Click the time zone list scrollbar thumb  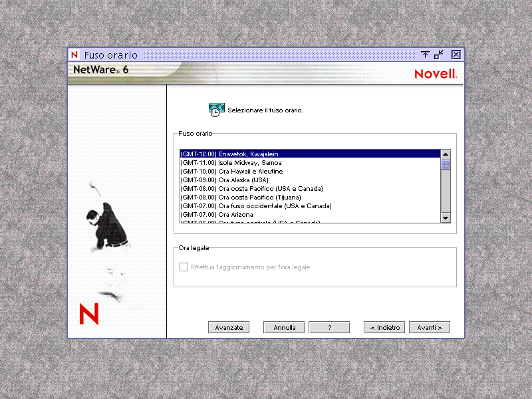[446, 164]
